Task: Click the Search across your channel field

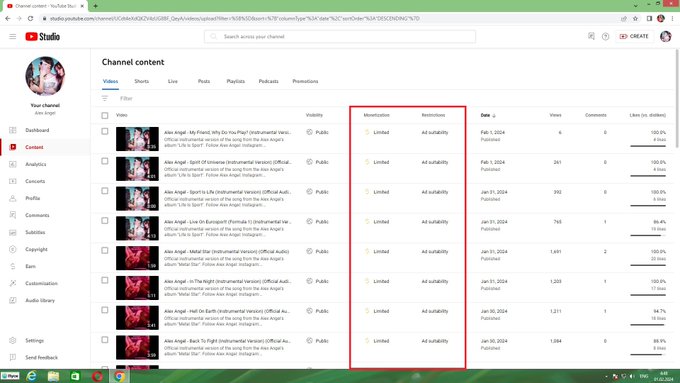Action: pyautogui.click(x=340, y=36)
